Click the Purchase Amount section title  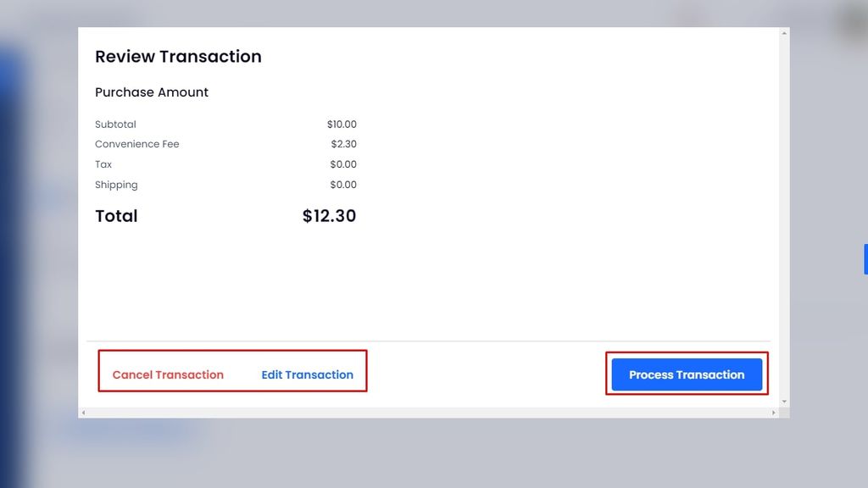click(152, 92)
